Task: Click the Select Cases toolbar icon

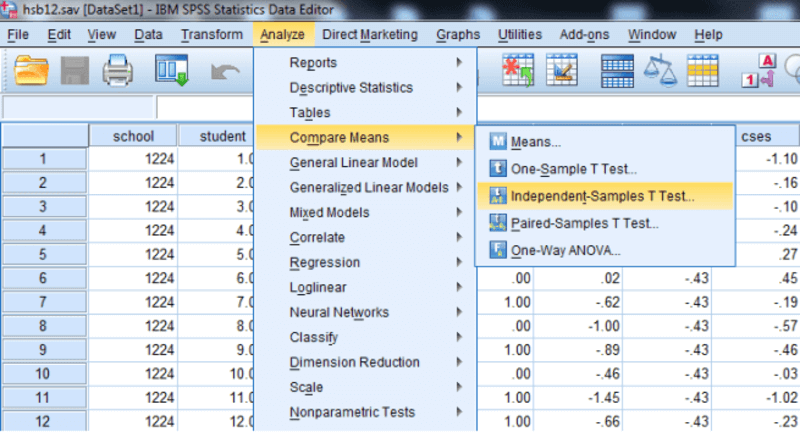Action: point(703,70)
